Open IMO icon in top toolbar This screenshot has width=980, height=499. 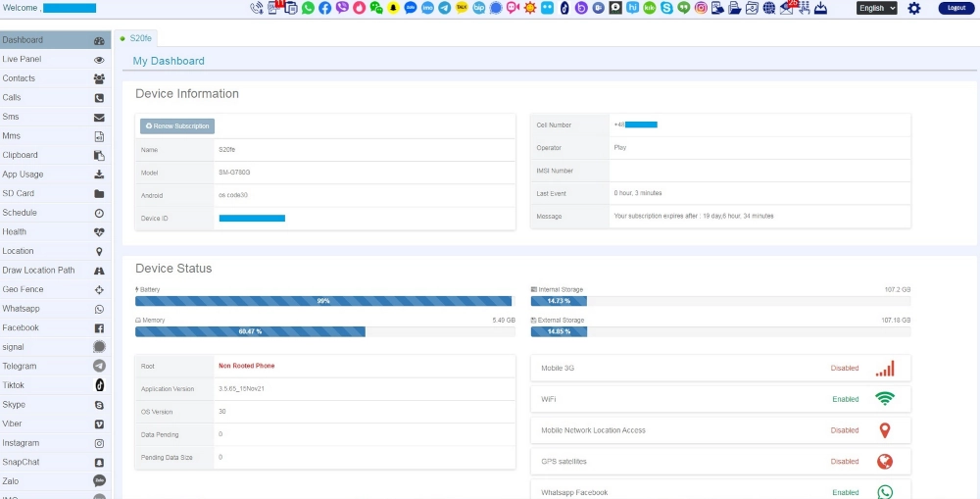coord(427,8)
